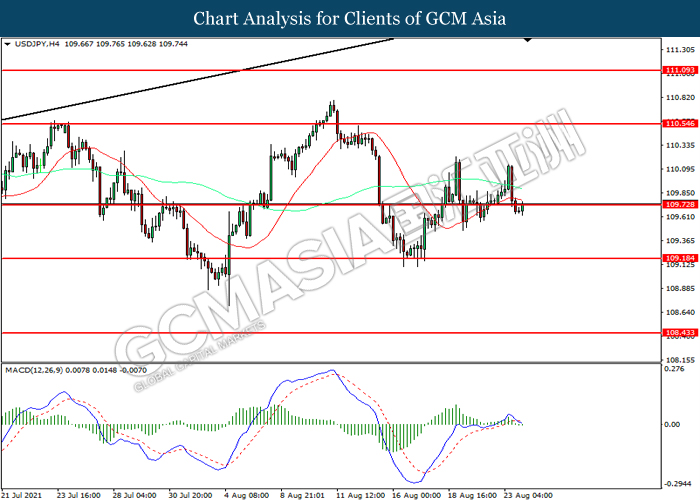Click the dropdown triangle before USDJPY,H4
Viewport: 700px width, 500px height.
tap(7, 44)
